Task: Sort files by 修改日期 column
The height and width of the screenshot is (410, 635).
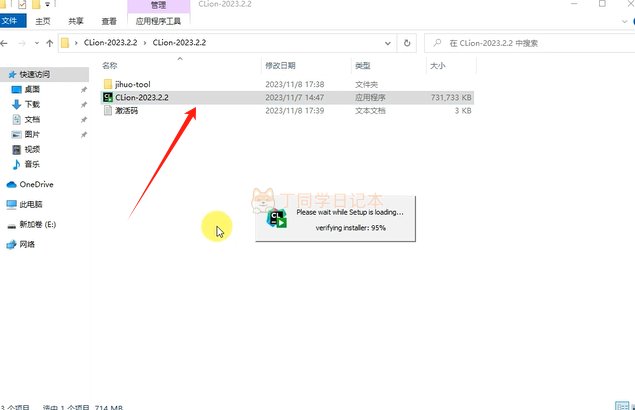Action: 280,65
